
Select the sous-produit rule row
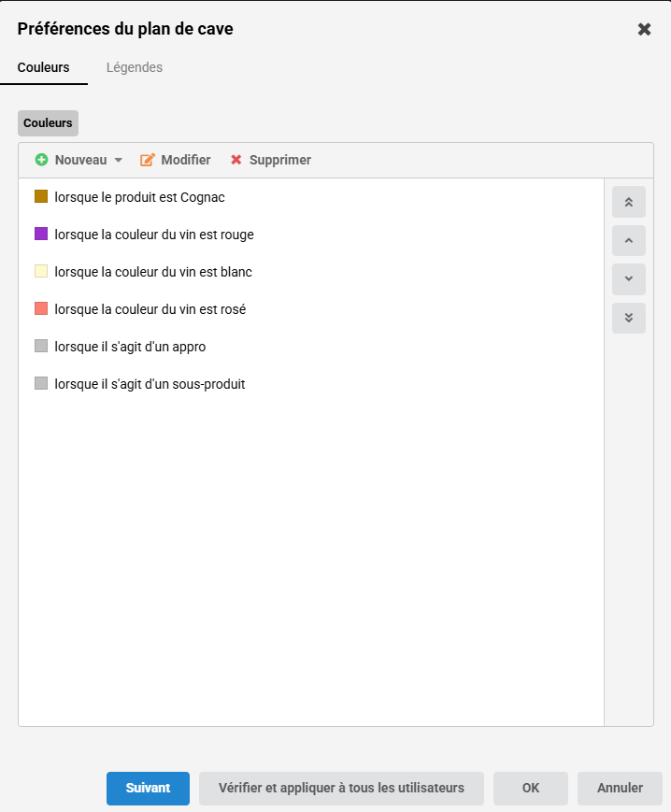[150, 384]
